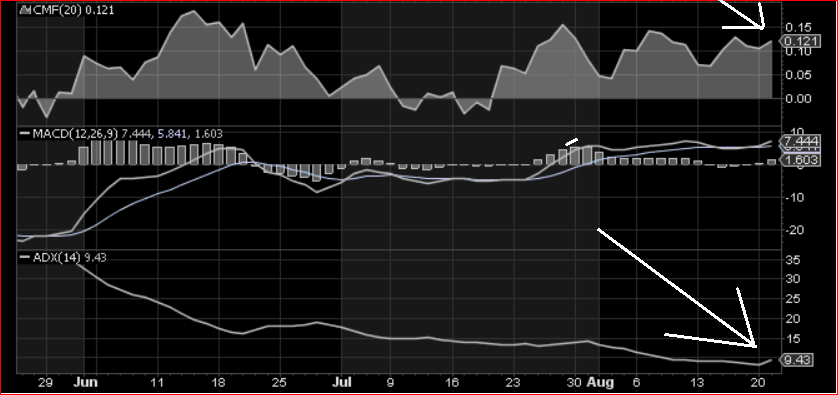This screenshot has height=395, width=838.
Task: Click the line icon left of ADX(14)
Action: pyautogui.click(x=25, y=258)
